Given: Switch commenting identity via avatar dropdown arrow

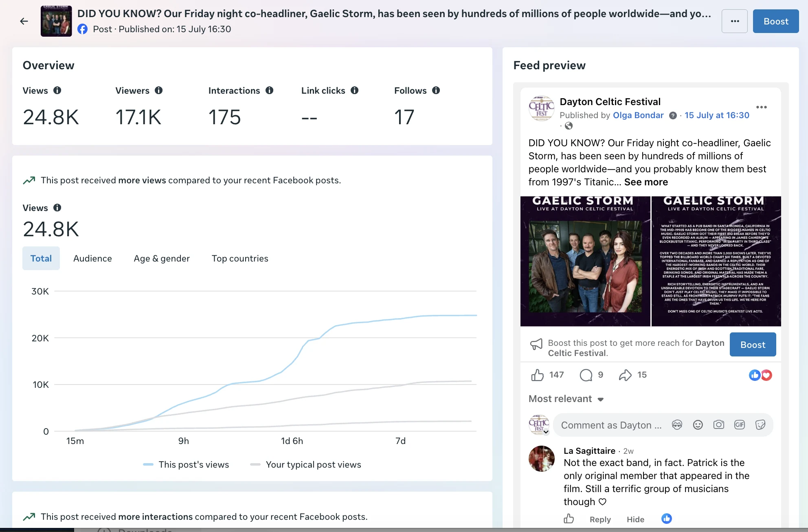Looking at the screenshot, I should pyautogui.click(x=546, y=432).
